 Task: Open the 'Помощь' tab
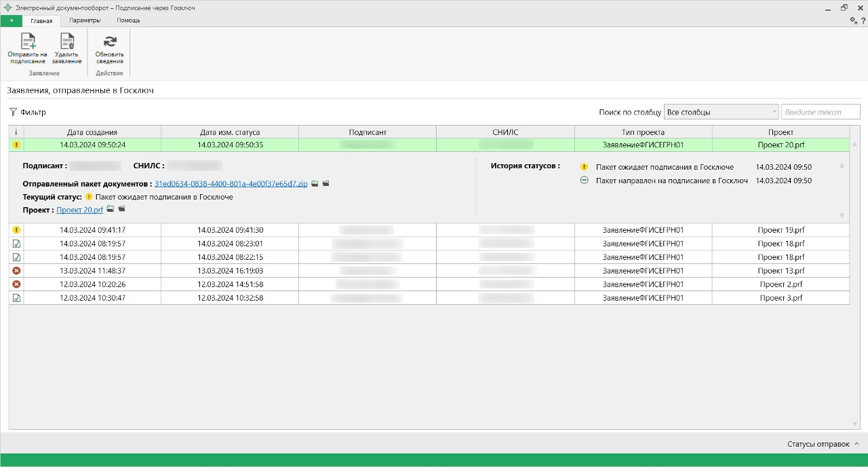pos(128,20)
